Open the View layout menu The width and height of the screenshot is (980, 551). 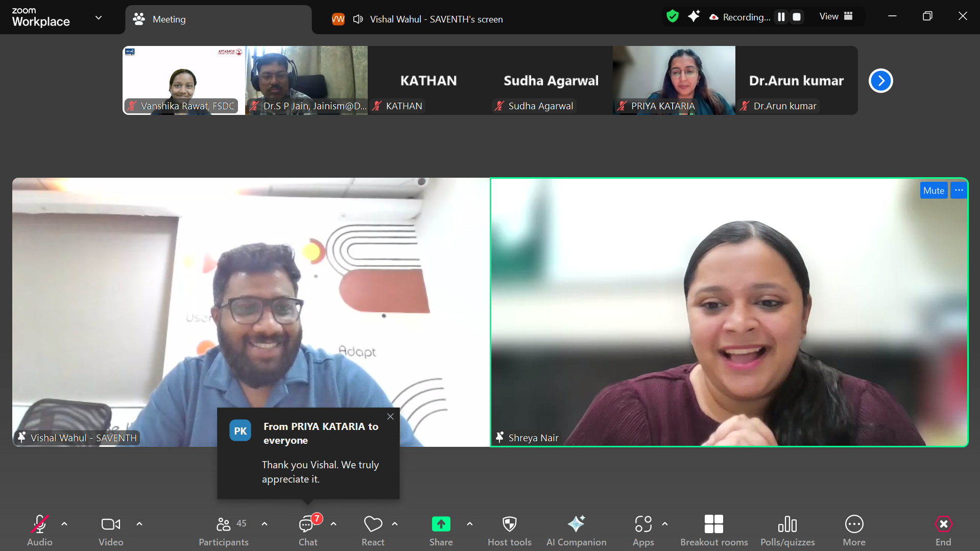[x=835, y=16]
